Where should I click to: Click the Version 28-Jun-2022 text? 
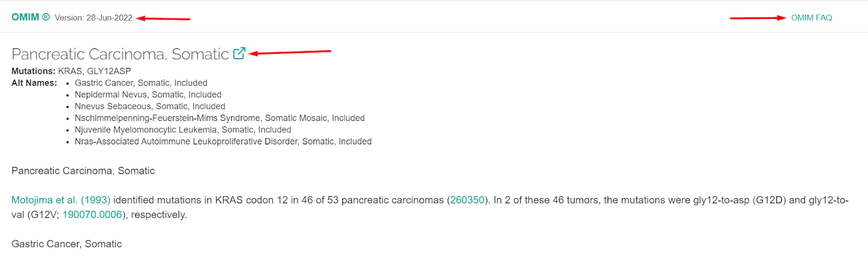coord(93,18)
